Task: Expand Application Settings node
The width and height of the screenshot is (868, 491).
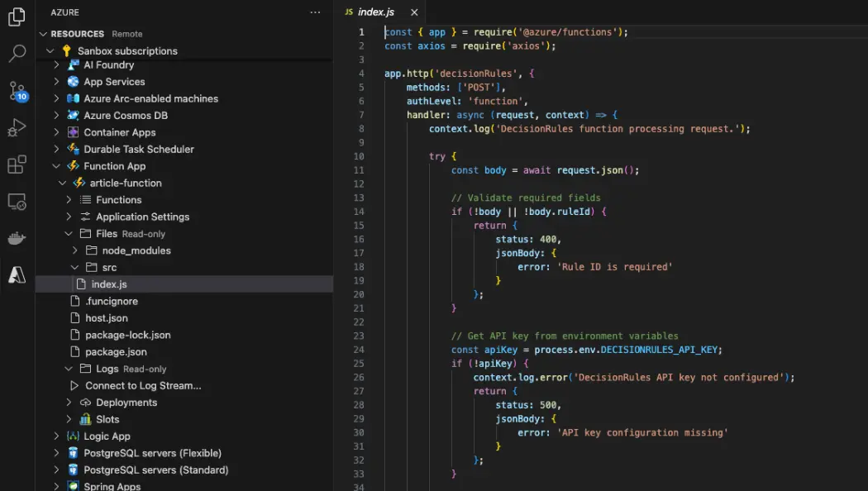Action: [69, 217]
